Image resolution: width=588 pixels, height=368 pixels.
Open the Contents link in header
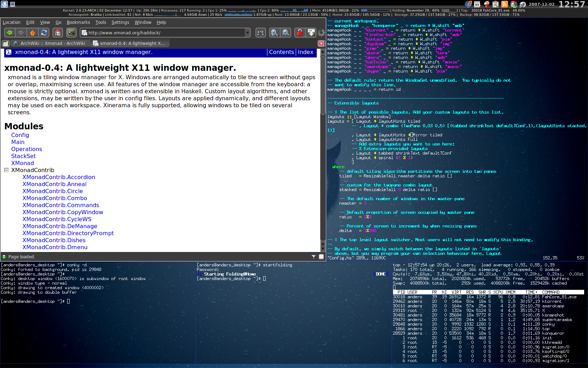click(x=281, y=52)
